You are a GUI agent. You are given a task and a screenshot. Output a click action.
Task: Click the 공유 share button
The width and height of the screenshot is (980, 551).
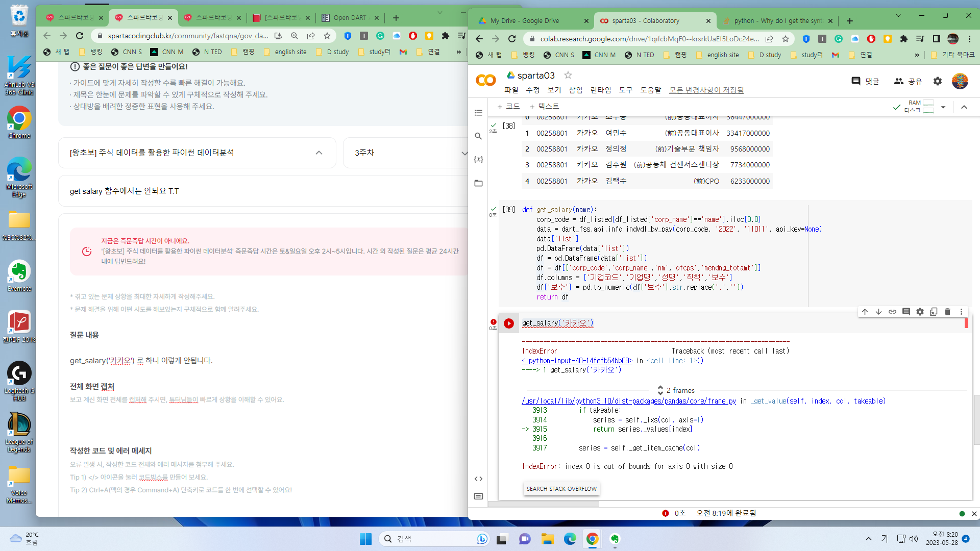[908, 81]
